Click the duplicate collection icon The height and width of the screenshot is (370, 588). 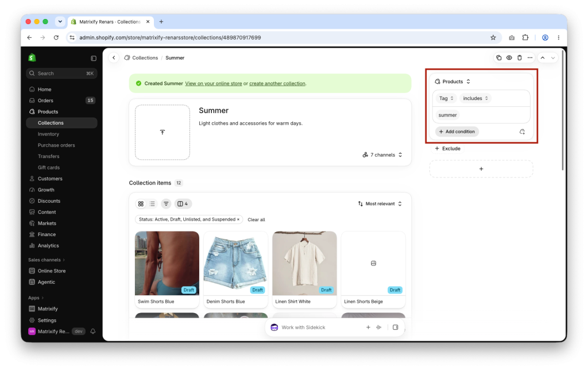(499, 58)
